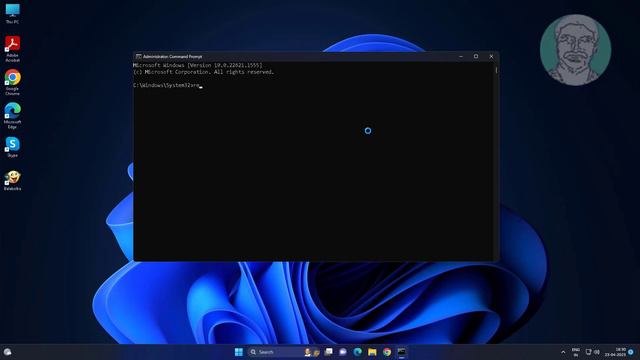
Task: Open the volume tray icon
Action: coord(597,352)
